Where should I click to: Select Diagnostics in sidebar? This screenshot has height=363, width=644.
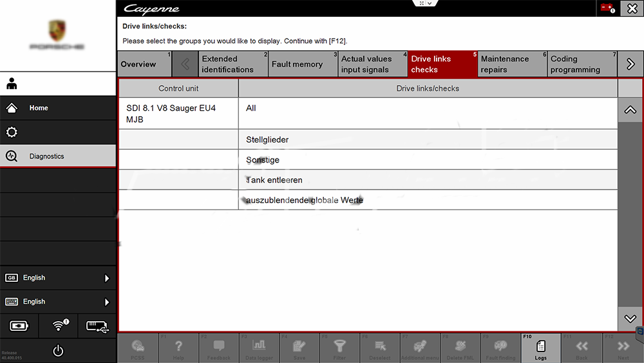(58, 156)
